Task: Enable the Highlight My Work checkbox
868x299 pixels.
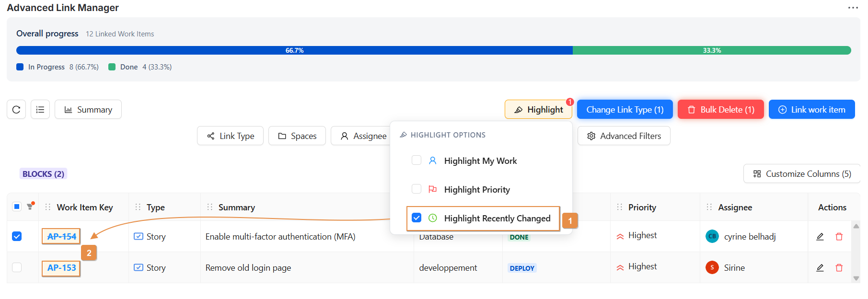Action: pyautogui.click(x=417, y=161)
